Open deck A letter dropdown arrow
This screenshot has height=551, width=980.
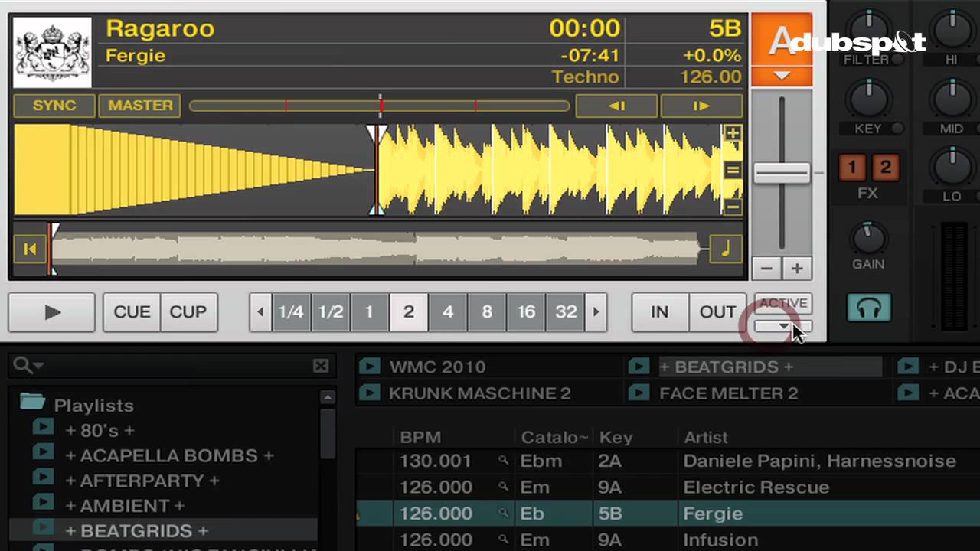coord(782,76)
